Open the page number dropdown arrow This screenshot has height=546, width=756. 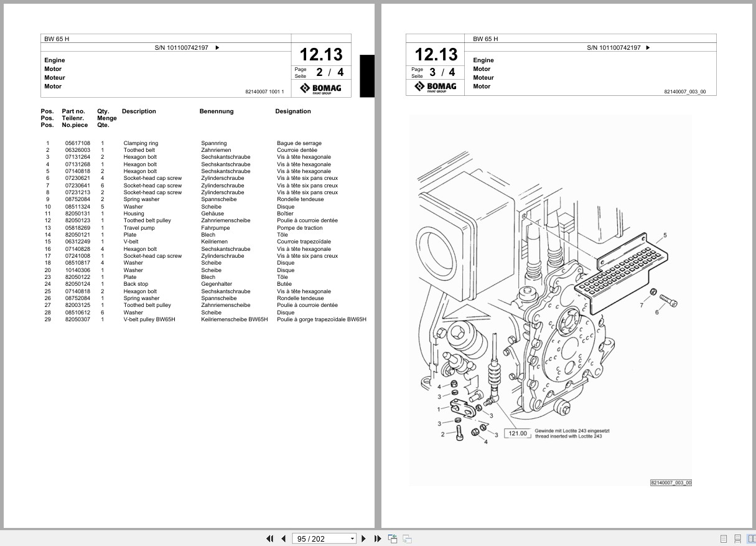pyautogui.click(x=352, y=539)
